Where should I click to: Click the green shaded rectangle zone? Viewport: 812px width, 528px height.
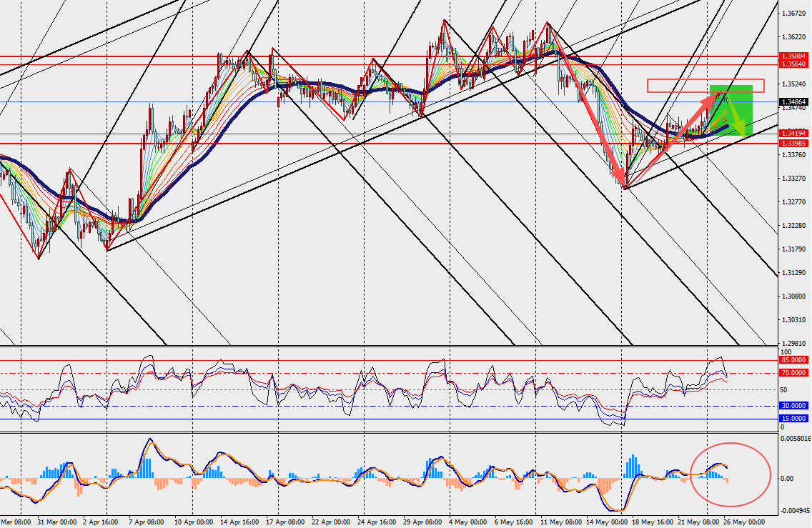pos(731,110)
